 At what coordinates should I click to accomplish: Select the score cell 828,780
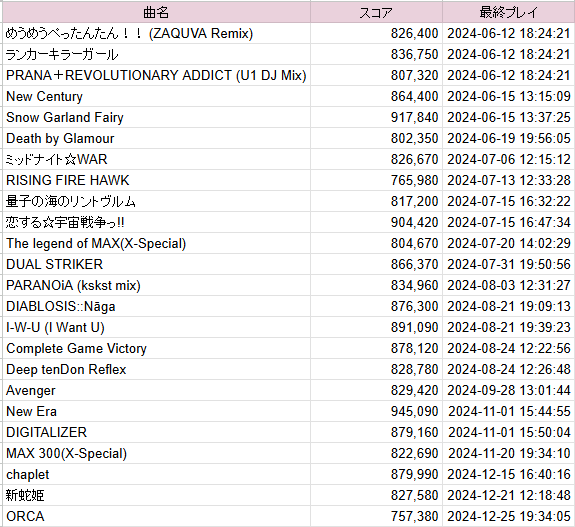tap(376, 369)
